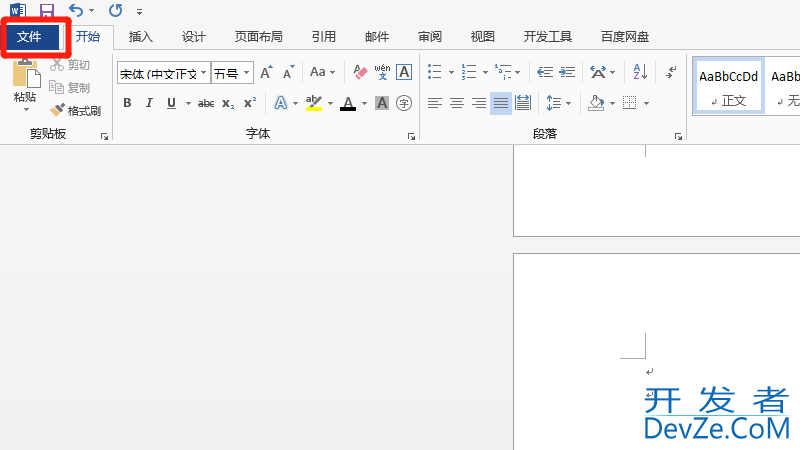This screenshot has height=450, width=800.
Task: Open the 字体 dialog launcher
Action: coord(411,136)
